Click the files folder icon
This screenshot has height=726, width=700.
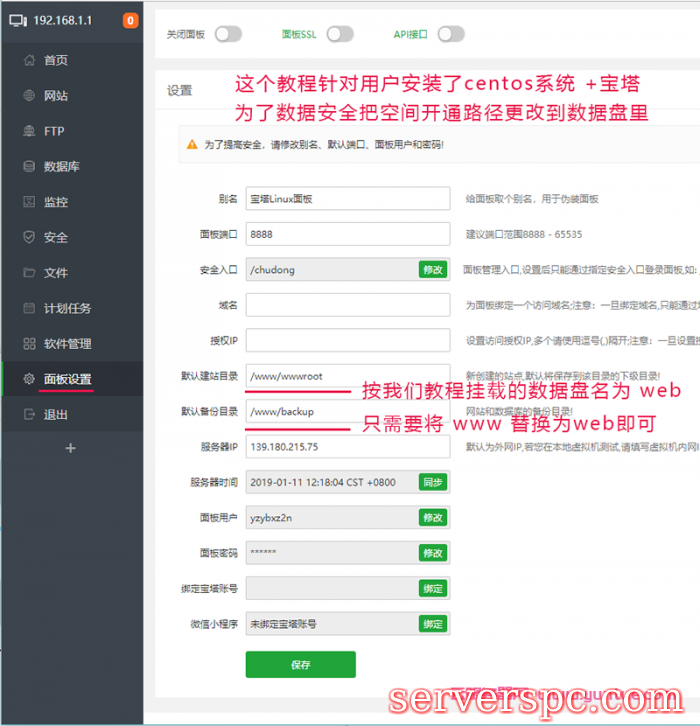point(28,273)
